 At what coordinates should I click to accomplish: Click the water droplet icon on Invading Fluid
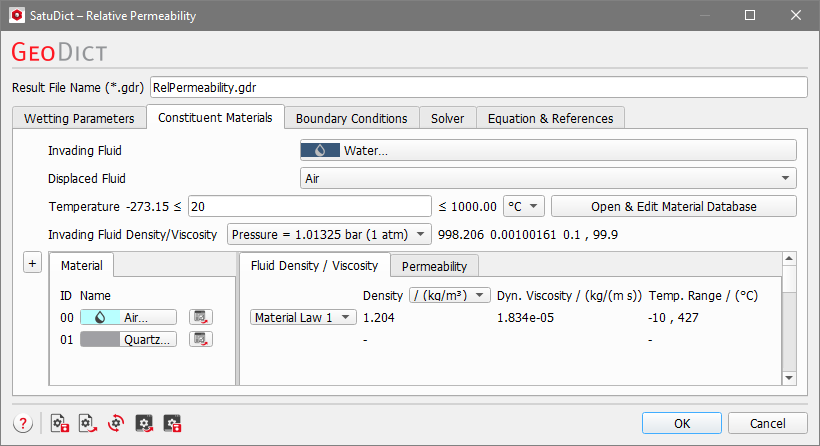(x=320, y=151)
